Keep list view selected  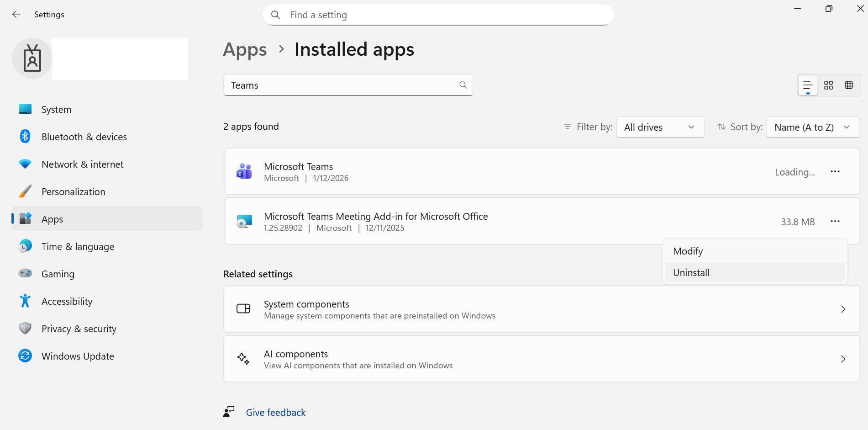pos(807,85)
